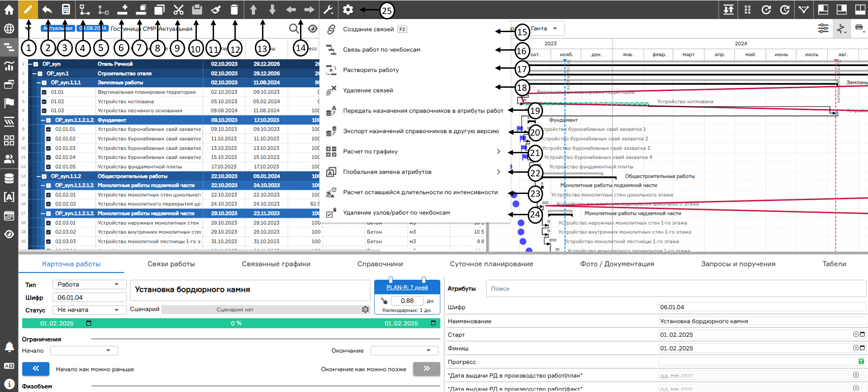Open the database icon in the left sidebar
868x392 pixels.
pos(9,178)
